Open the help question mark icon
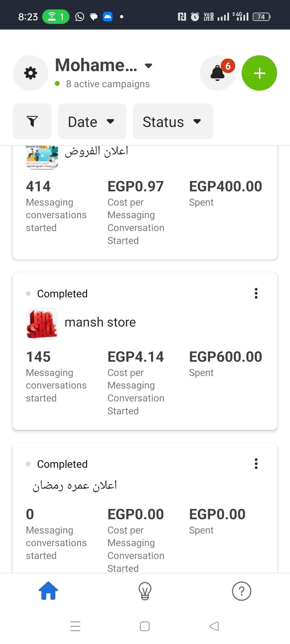Image resolution: width=290 pixels, height=644 pixels. 242,591
